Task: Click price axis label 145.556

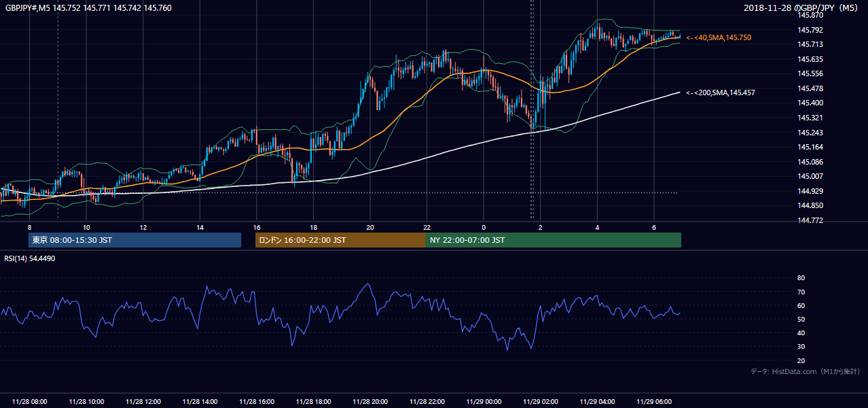Action: click(x=809, y=73)
